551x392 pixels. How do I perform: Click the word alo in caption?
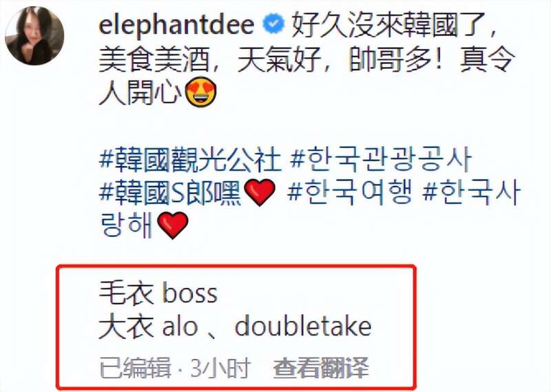[180, 327]
